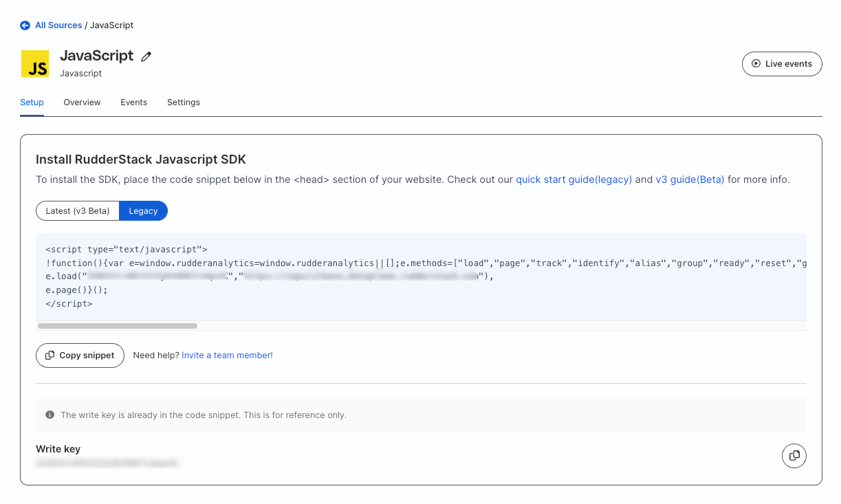Open the All Sources breadcrumb link
This screenshot has height=504, width=841.
click(58, 25)
